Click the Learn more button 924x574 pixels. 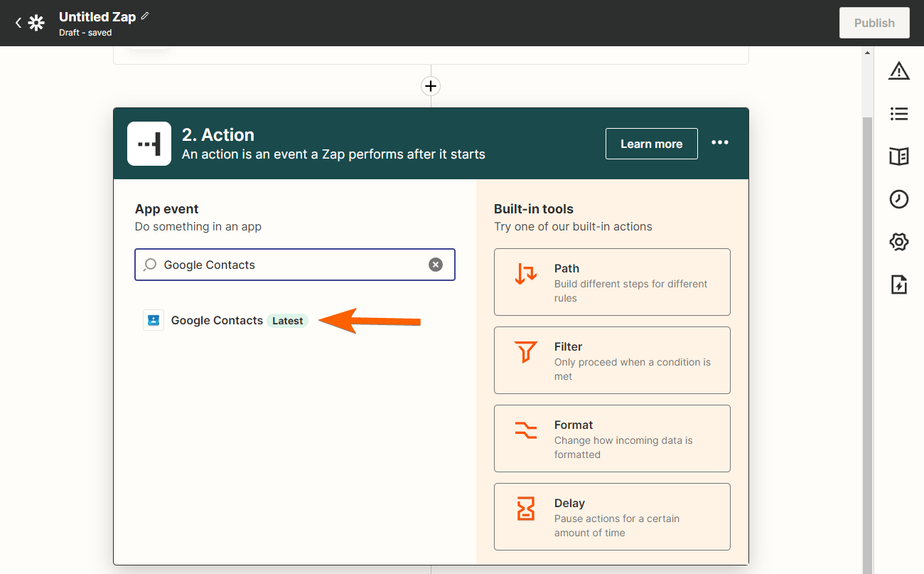click(x=651, y=144)
